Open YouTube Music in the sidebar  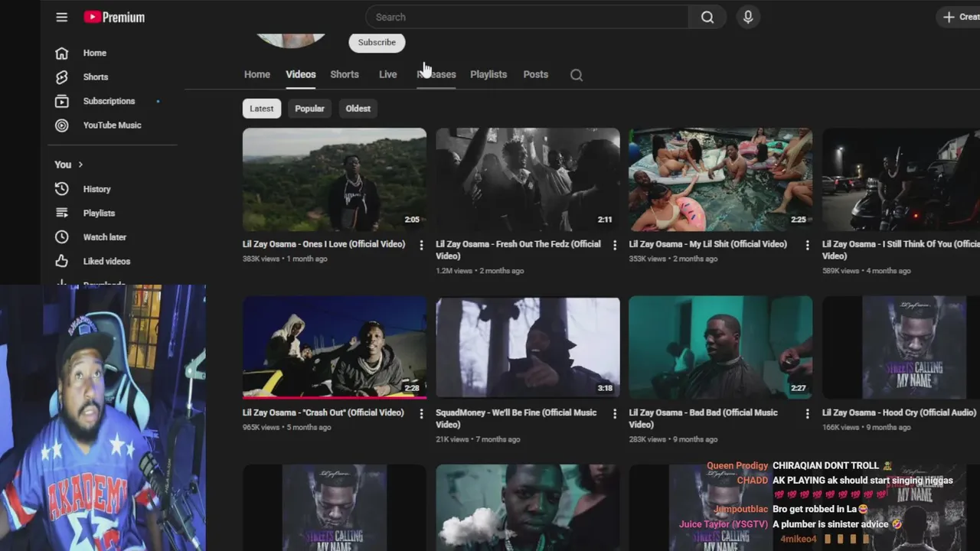[113, 125]
